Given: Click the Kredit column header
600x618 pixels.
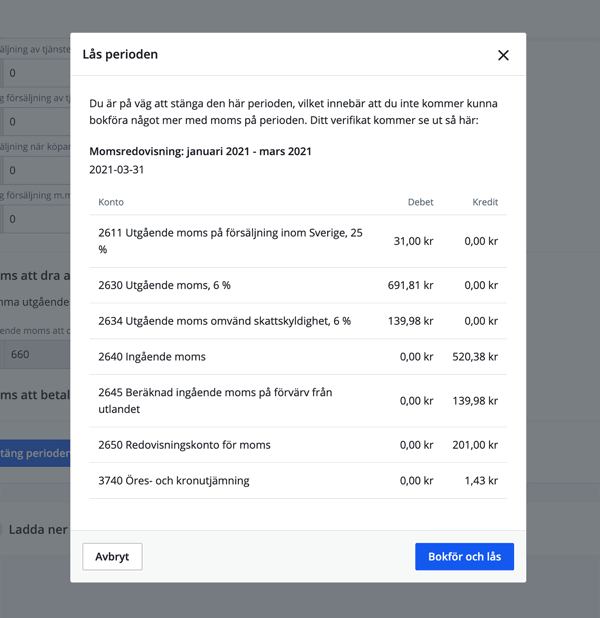Looking at the screenshot, I should pyautogui.click(x=485, y=202).
